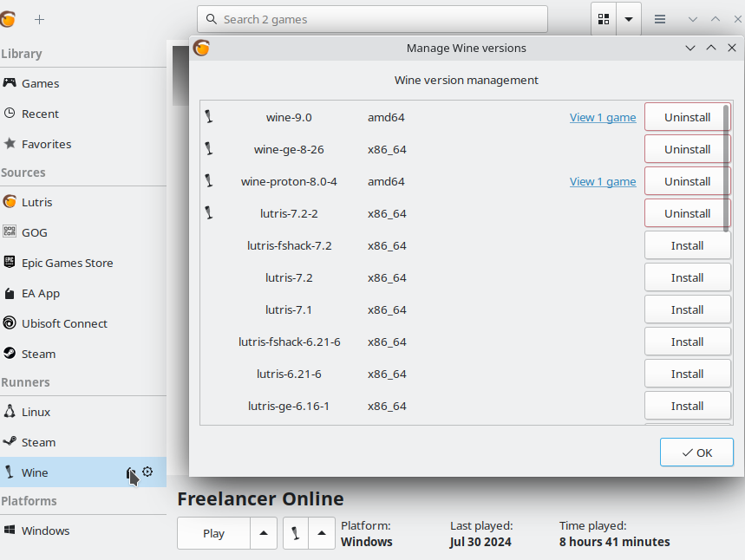Install lutris-6.21-6
Image resolution: width=745 pixels, height=560 pixels.
(687, 374)
